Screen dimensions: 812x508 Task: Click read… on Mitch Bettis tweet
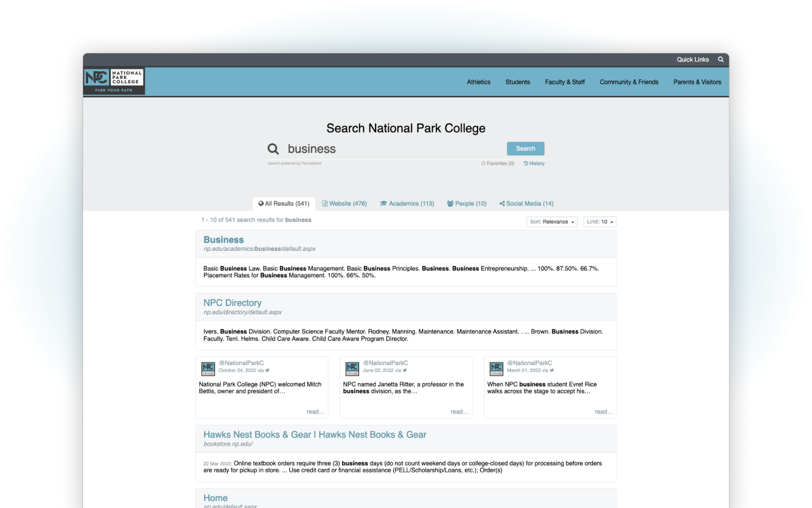click(x=315, y=411)
